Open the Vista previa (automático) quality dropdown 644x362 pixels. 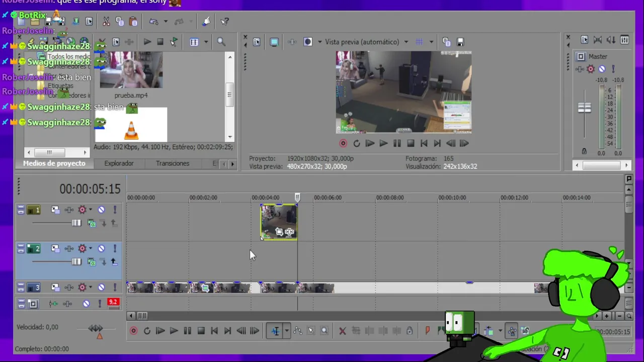tap(406, 42)
